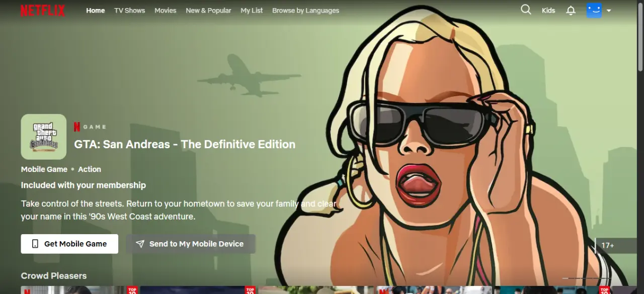
Task: Click the Netflix logo
Action: (42, 11)
